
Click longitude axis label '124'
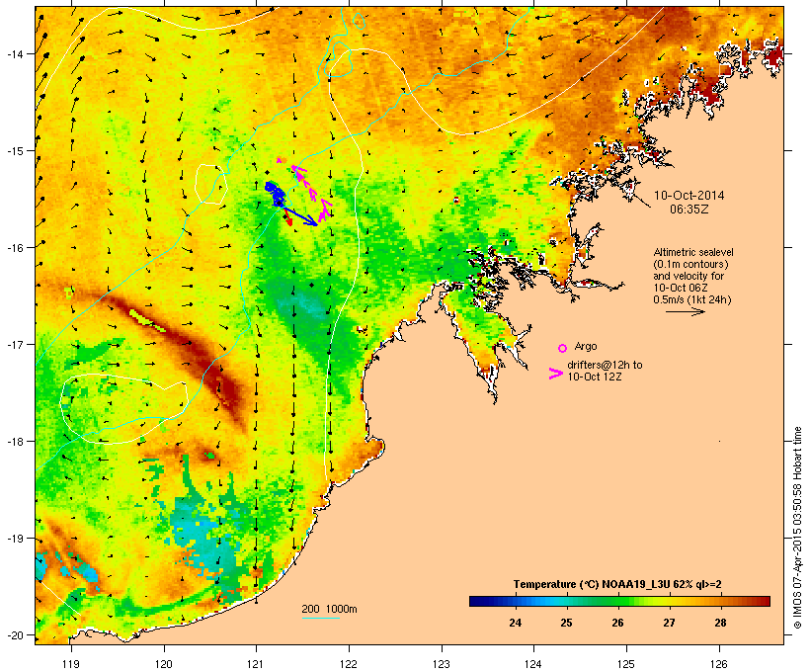tap(534, 664)
